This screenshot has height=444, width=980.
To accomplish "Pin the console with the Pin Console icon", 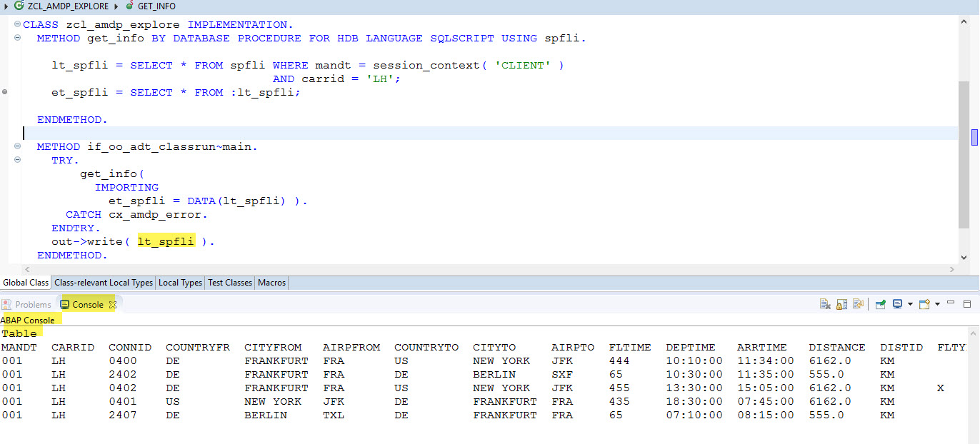I will [x=881, y=304].
